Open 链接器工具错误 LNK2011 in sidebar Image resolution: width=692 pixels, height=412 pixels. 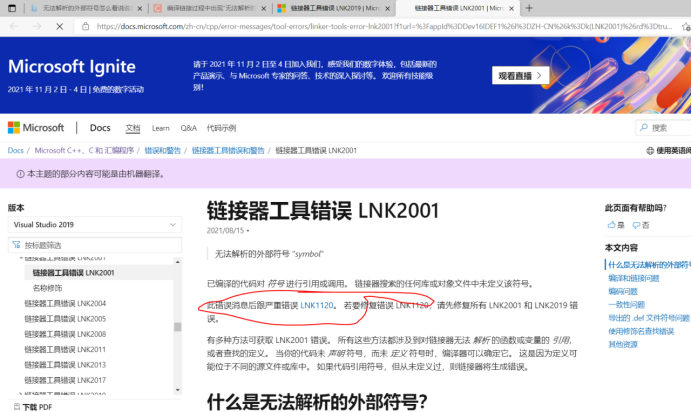[x=65, y=349]
